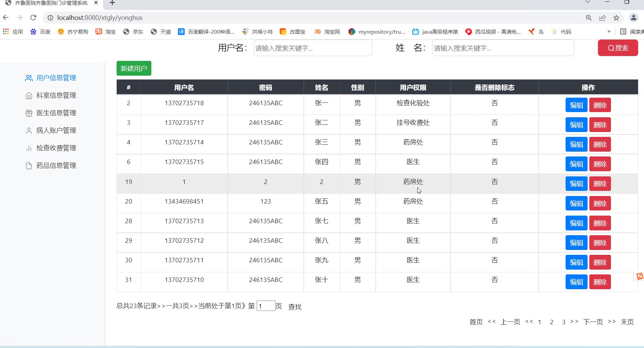644x348 pixels.
Task: Expand the hidden bookmarks overflow chevron
Action: click(x=609, y=32)
